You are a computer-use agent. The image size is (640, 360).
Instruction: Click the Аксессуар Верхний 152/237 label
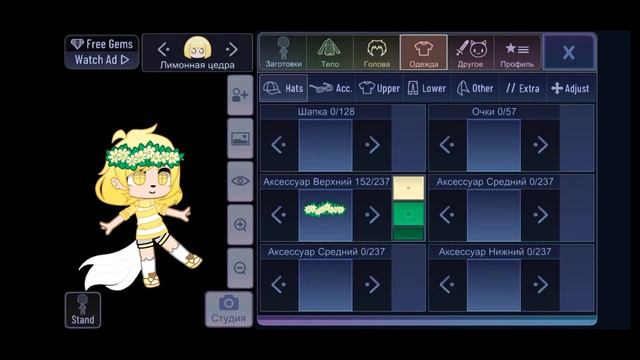coord(326,182)
